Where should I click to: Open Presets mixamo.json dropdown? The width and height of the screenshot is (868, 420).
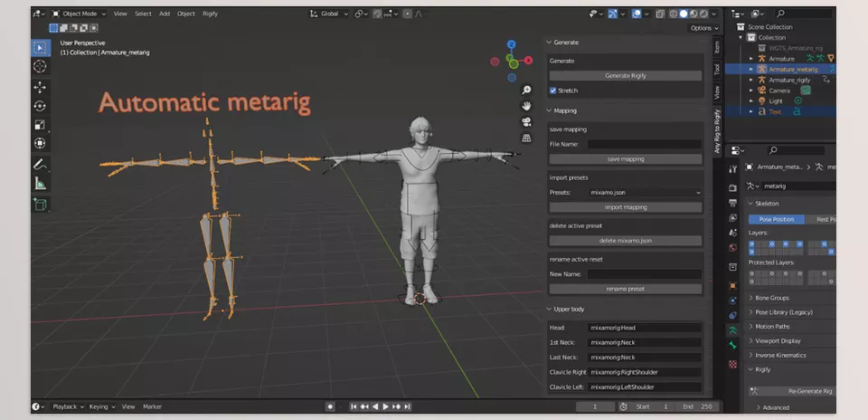pyautogui.click(x=645, y=192)
